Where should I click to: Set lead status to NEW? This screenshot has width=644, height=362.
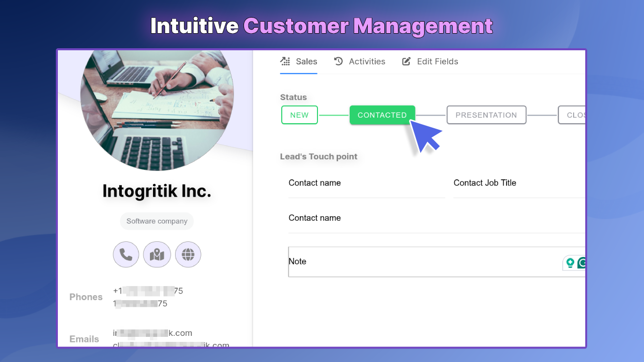coord(299,115)
